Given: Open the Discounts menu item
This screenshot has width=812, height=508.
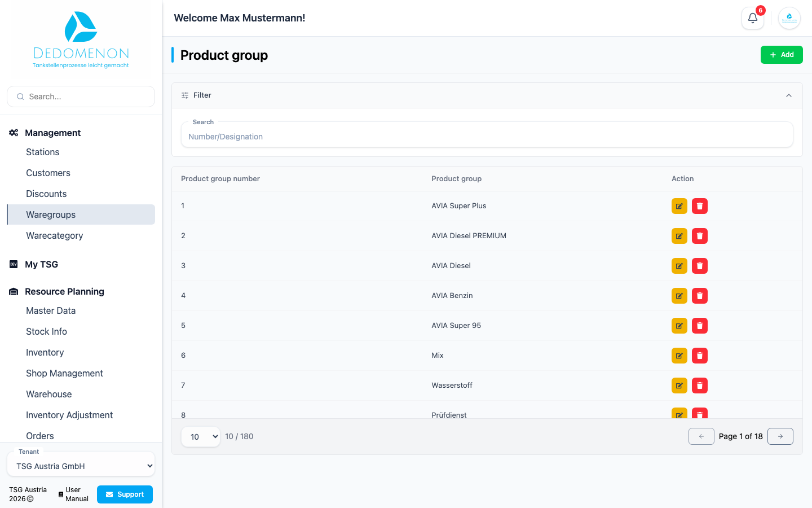Looking at the screenshot, I should tap(81, 194).
